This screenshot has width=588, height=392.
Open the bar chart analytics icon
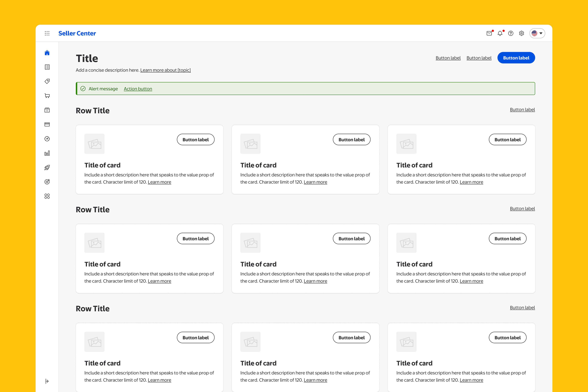[x=47, y=153]
